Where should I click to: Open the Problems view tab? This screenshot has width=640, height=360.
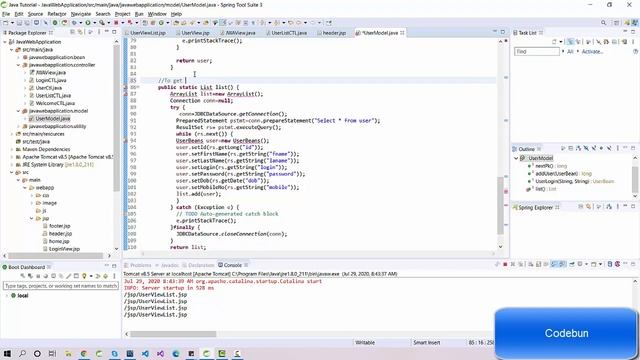pos(140,265)
